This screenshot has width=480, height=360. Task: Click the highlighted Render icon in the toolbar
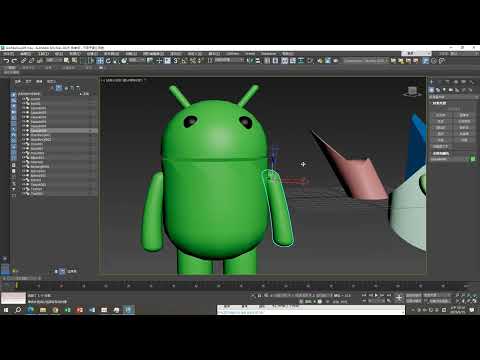tap(426, 61)
